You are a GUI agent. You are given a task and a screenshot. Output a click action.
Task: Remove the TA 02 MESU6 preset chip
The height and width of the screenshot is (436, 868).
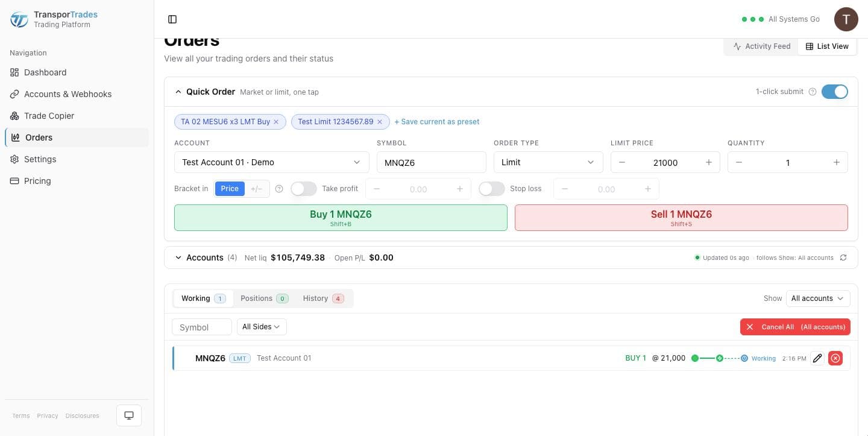click(x=276, y=122)
